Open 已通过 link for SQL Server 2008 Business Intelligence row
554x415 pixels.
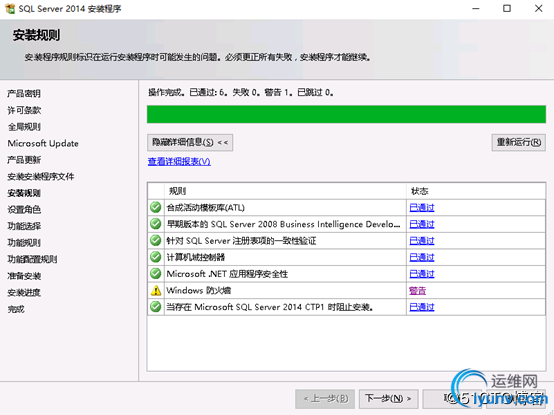click(x=422, y=224)
